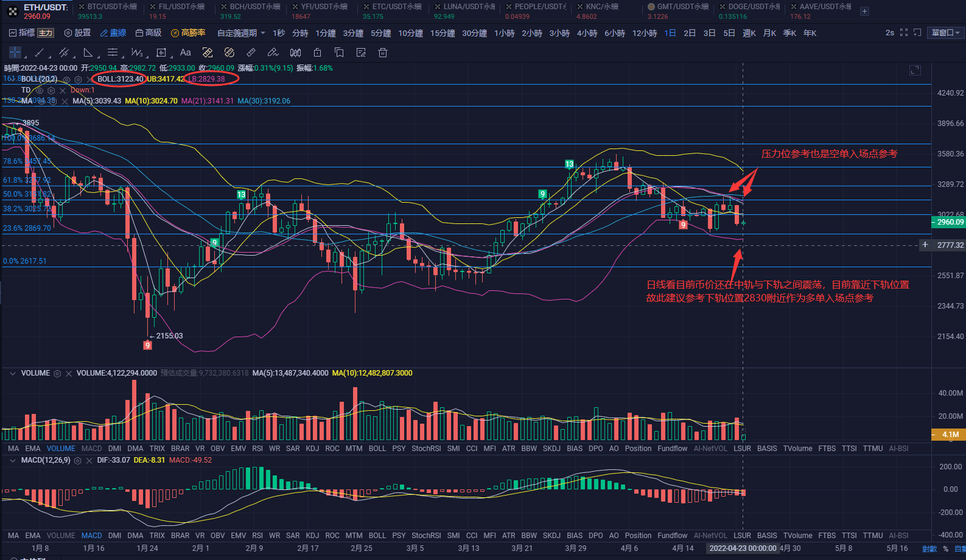Open the 自定義週期 custom period dropdown

tap(241, 33)
